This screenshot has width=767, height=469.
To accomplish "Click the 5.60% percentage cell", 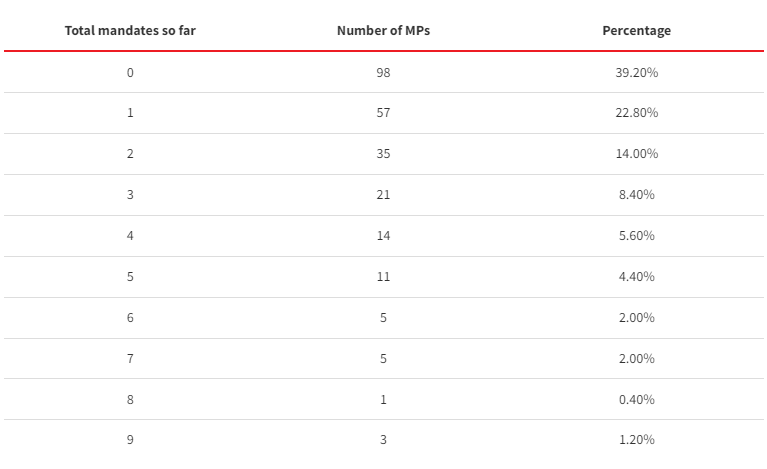I will (x=636, y=236).
